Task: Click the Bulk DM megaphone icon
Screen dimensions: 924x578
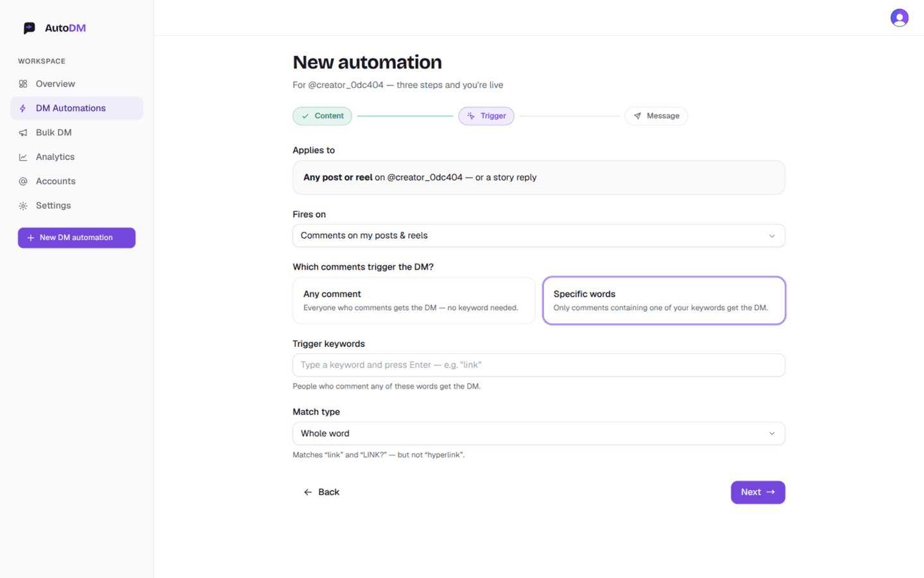Action: pyautogui.click(x=23, y=133)
